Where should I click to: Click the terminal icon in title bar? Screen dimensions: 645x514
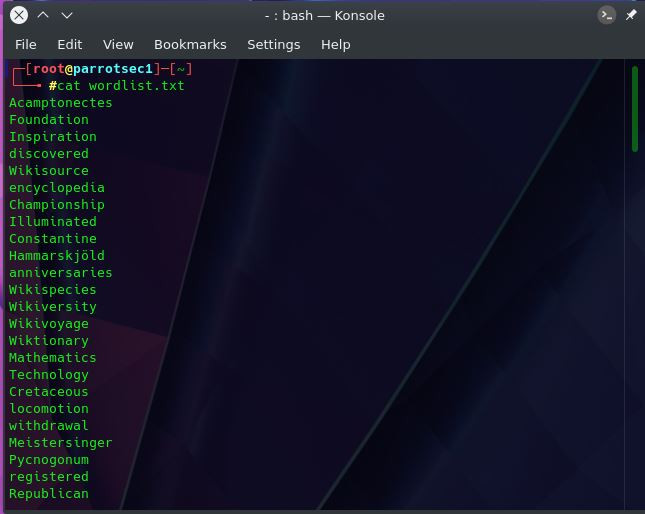606,16
